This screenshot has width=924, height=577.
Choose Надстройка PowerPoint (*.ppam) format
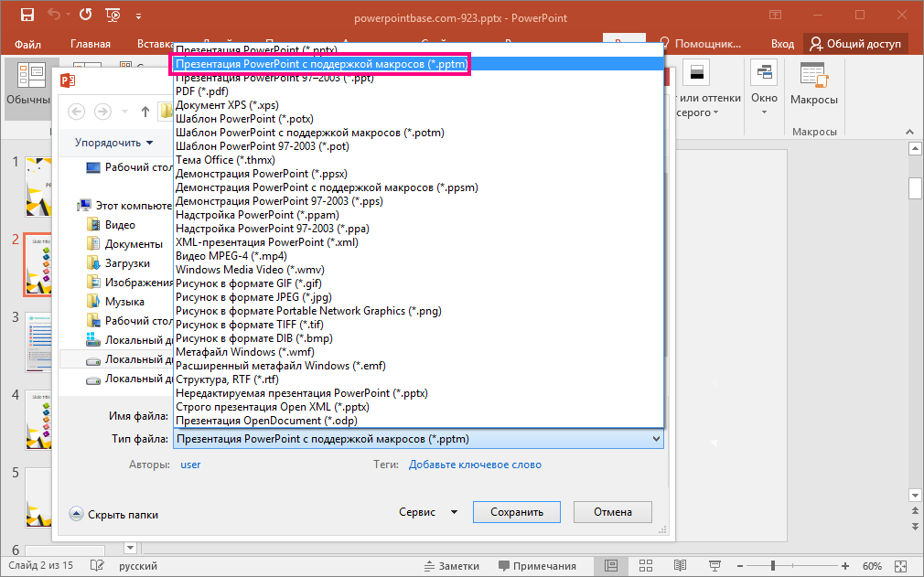pos(418,215)
